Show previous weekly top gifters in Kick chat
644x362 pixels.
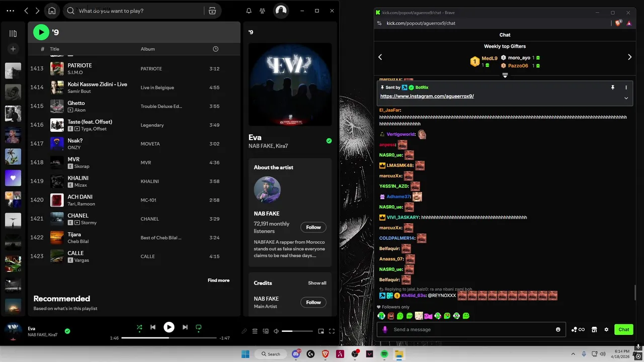(x=380, y=57)
